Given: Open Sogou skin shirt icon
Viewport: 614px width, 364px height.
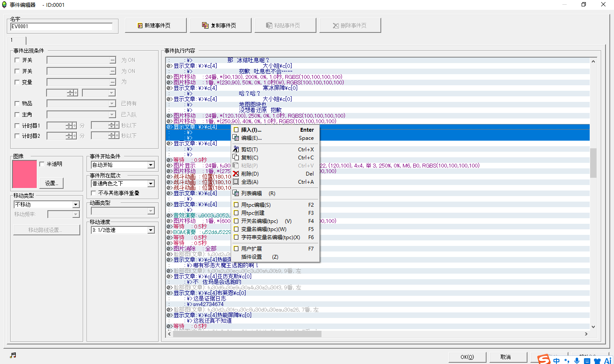Looking at the screenshot, I should tap(597, 361).
